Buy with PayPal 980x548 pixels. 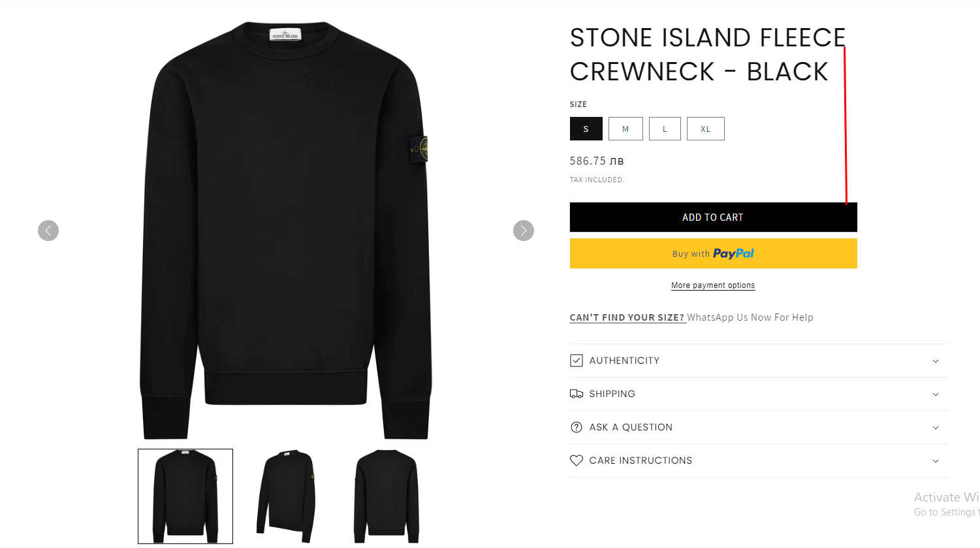(713, 253)
